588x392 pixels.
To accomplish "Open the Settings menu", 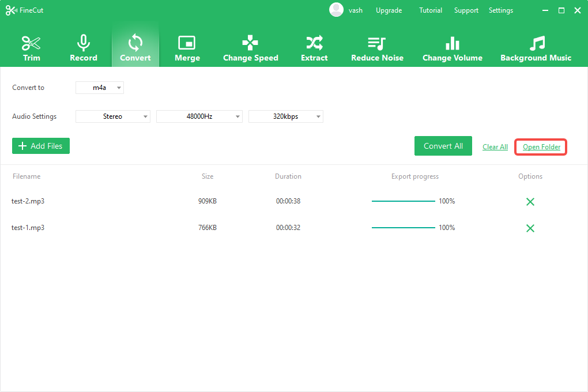I will tap(500, 10).
